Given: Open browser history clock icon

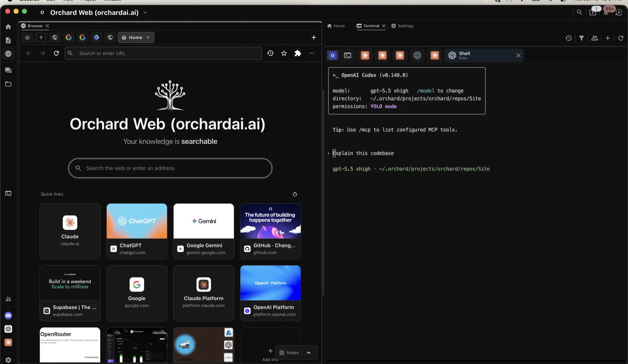Looking at the screenshot, I should coord(270,53).
